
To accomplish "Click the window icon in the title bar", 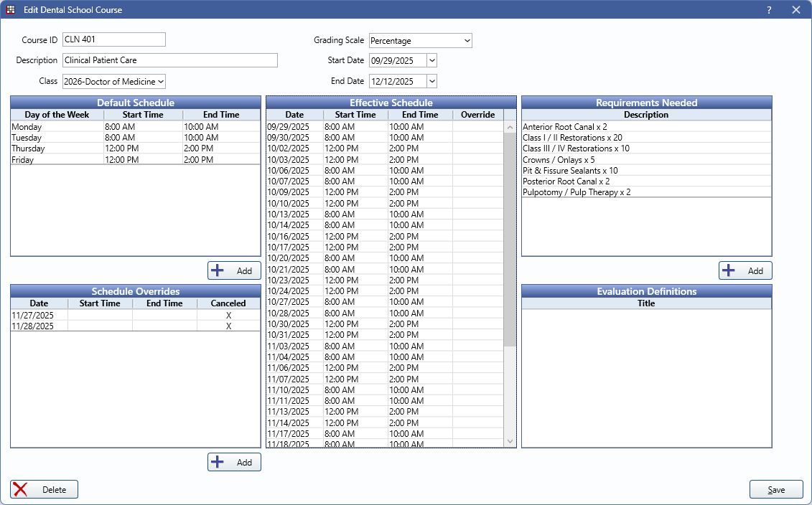I will pos(10,10).
